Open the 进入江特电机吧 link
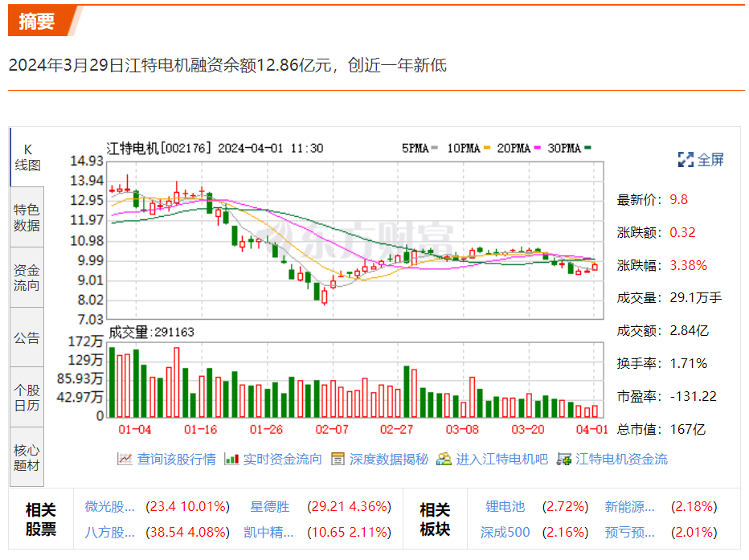 point(501,460)
